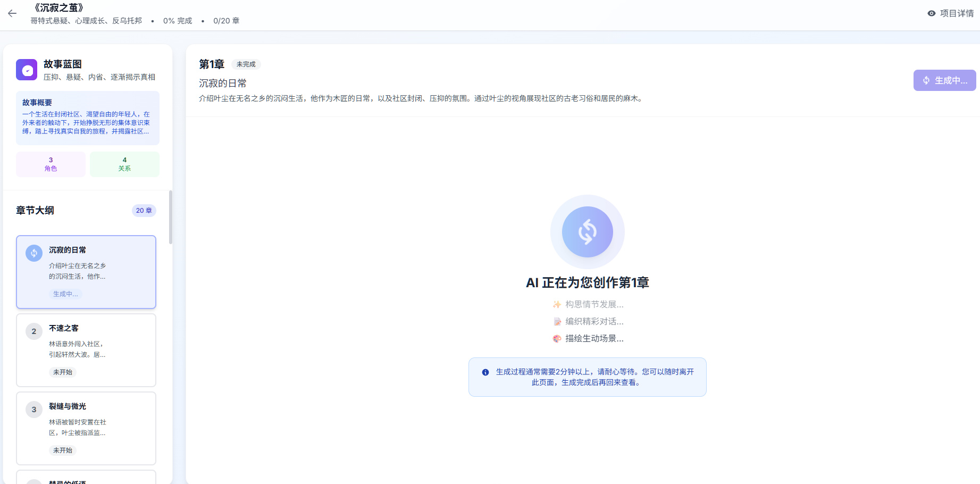This screenshot has height=484, width=980.
Task: Select chapter 2 不速之客
Action: point(86,350)
